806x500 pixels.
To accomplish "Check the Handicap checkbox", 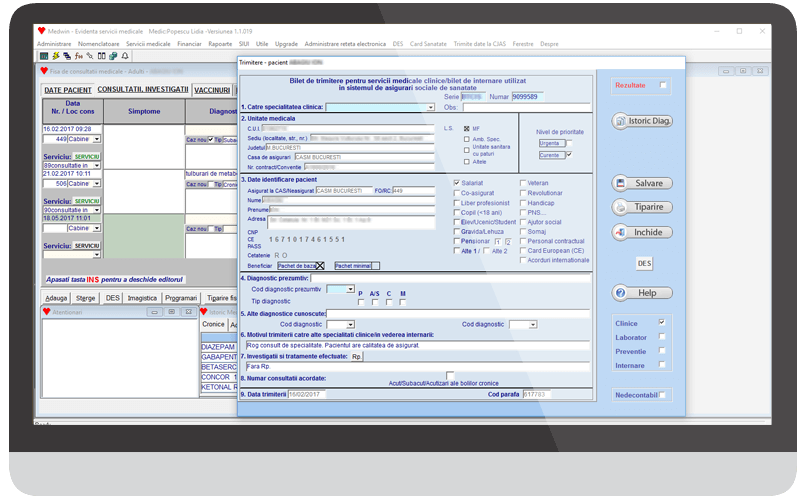I will coord(523,202).
